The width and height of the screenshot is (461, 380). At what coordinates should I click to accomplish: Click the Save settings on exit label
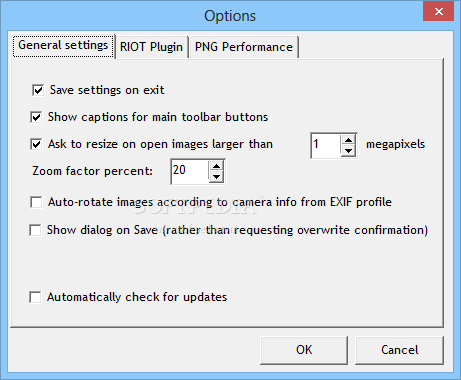click(107, 90)
